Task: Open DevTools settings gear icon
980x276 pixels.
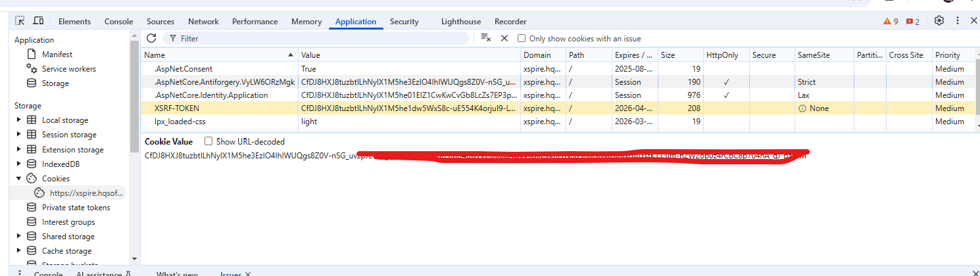Action: [x=939, y=21]
